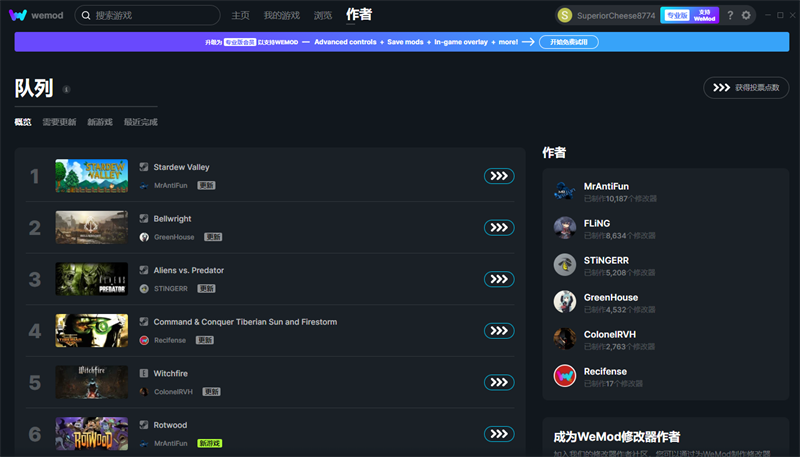The height and width of the screenshot is (457, 800).
Task: Open Aliens vs. Predator thumbnail
Action: 92,279
